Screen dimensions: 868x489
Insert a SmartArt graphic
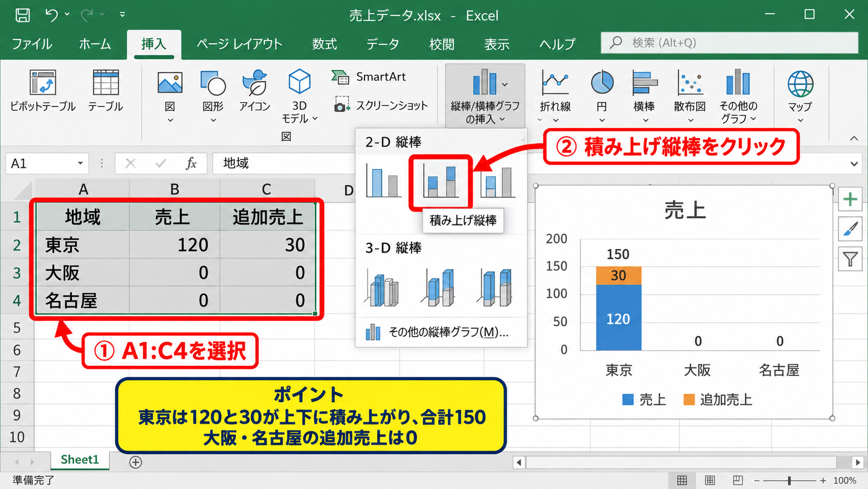coord(369,77)
